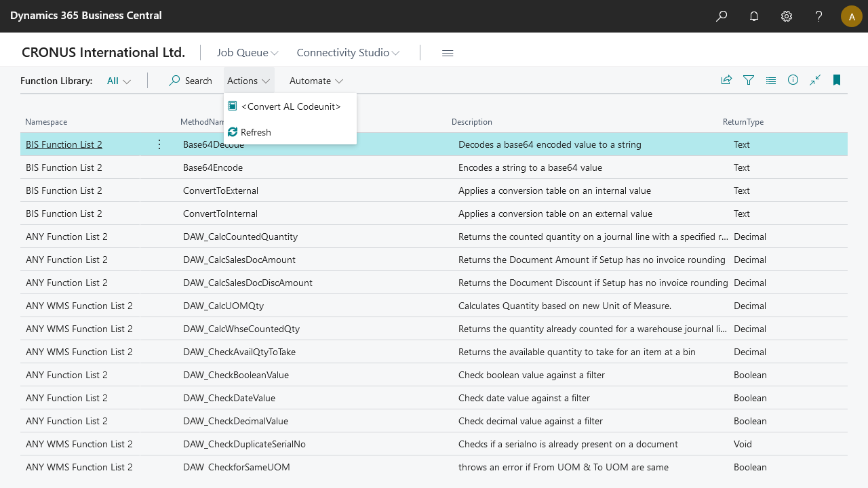Viewport: 868px width, 488px height.
Task: Click 'Decodes a base64 encoded value' description
Action: pyautogui.click(x=550, y=144)
